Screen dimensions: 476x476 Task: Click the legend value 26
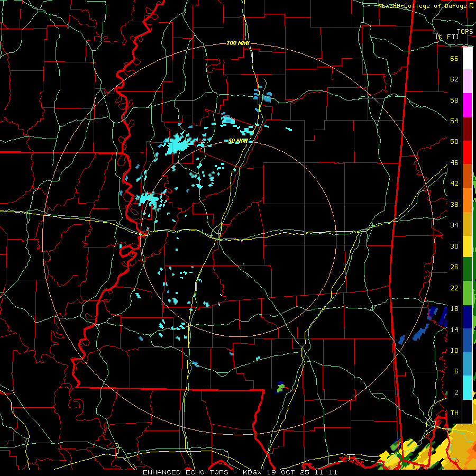click(x=454, y=267)
